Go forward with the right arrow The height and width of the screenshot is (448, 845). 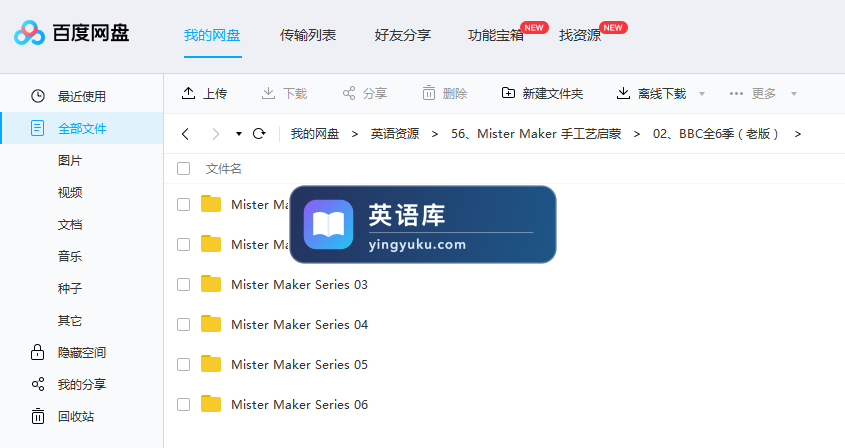[216, 134]
